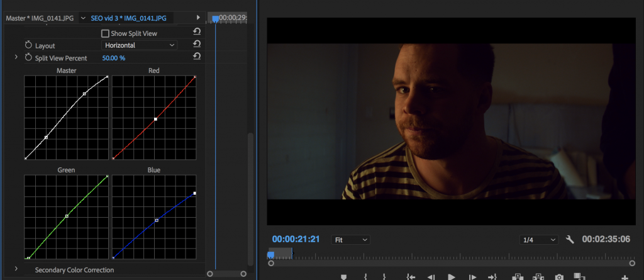Open the wrench settings menu
This screenshot has width=644, height=280.
[x=570, y=239]
